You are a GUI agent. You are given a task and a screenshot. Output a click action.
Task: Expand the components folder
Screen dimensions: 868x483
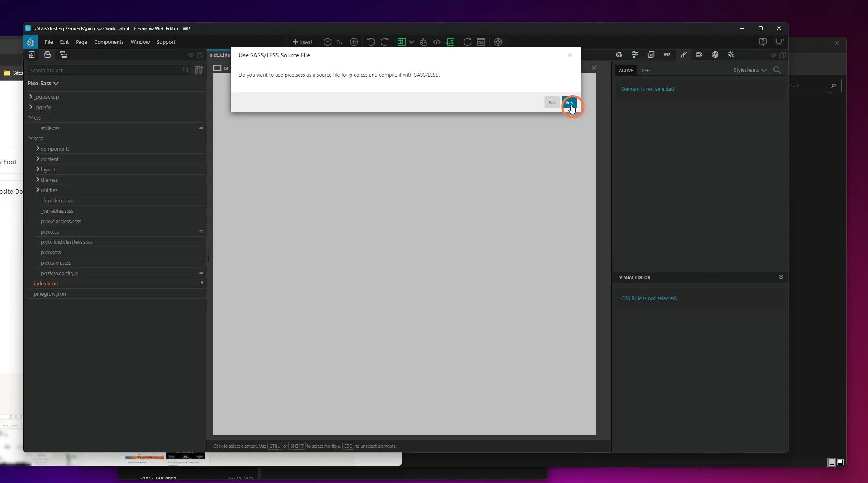[x=38, y=149]
